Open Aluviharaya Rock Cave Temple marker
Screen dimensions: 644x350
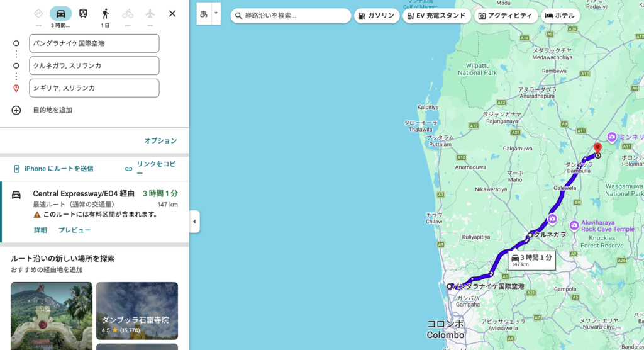574,225
